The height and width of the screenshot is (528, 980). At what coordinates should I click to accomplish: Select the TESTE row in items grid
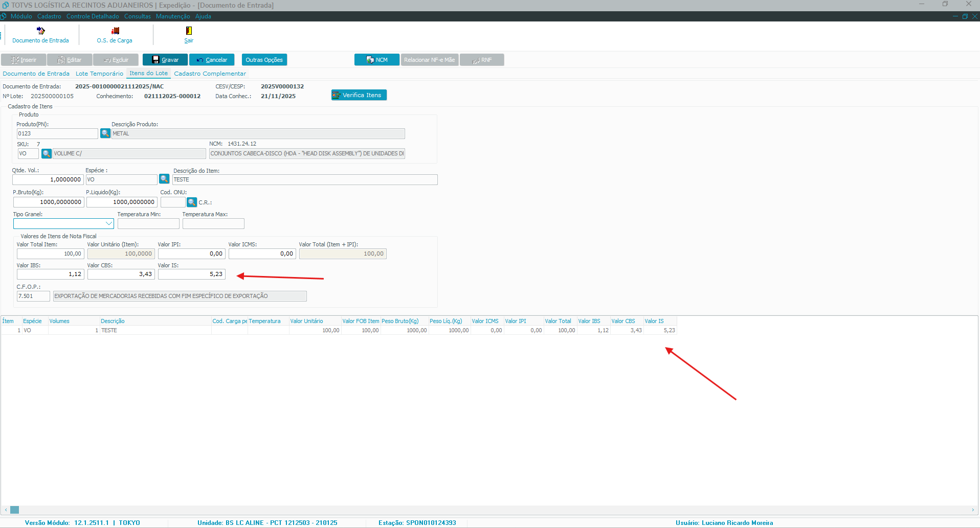point(339,330)
